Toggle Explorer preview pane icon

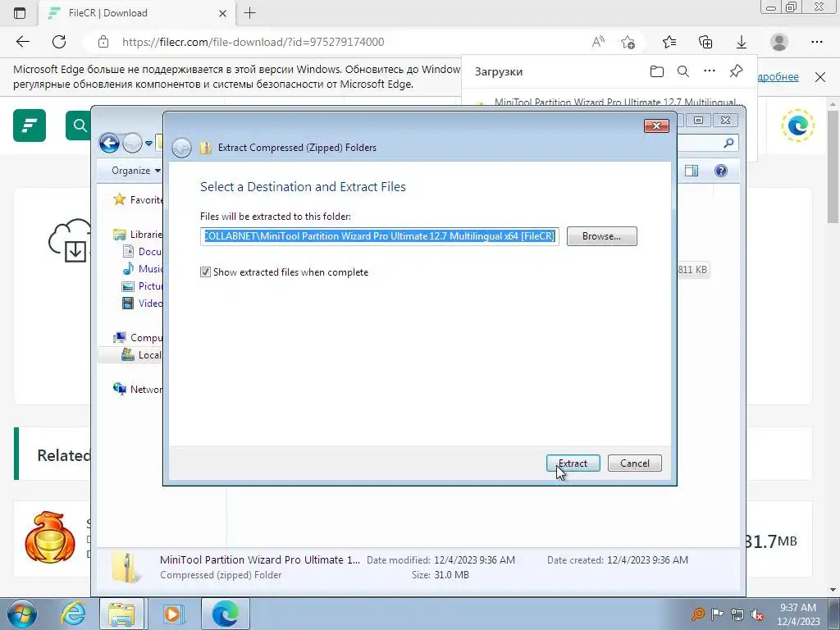(692, 171)
